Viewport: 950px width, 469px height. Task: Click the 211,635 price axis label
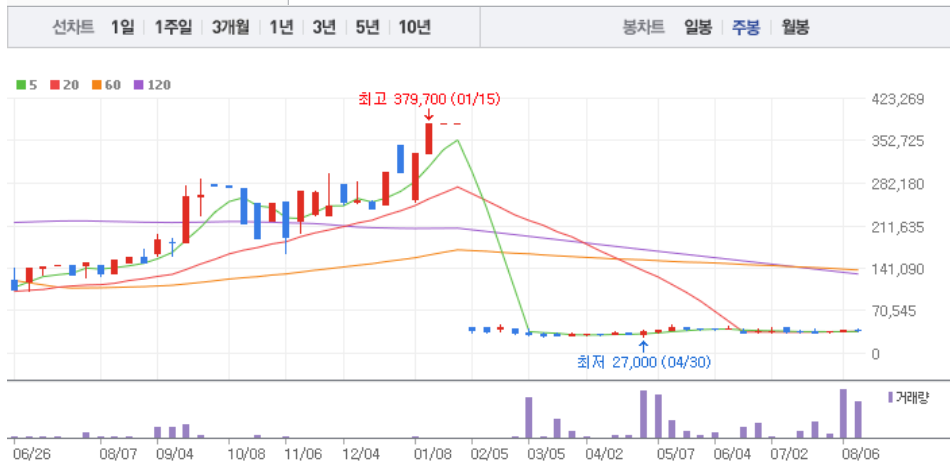[899, 227]
